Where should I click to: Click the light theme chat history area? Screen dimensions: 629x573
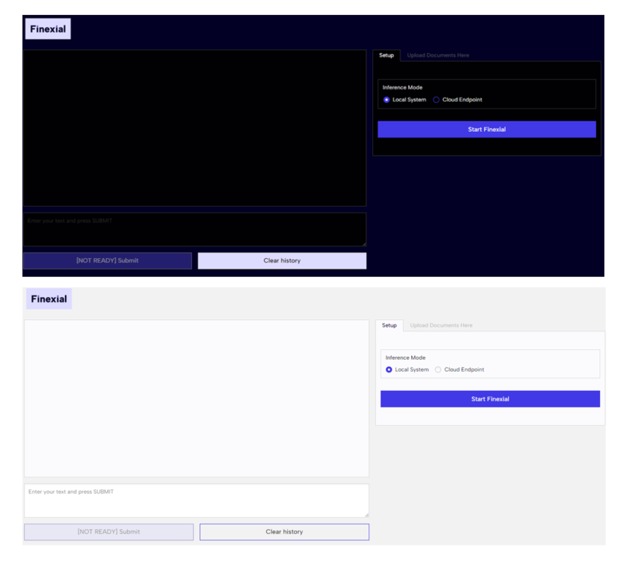(197, 398)
